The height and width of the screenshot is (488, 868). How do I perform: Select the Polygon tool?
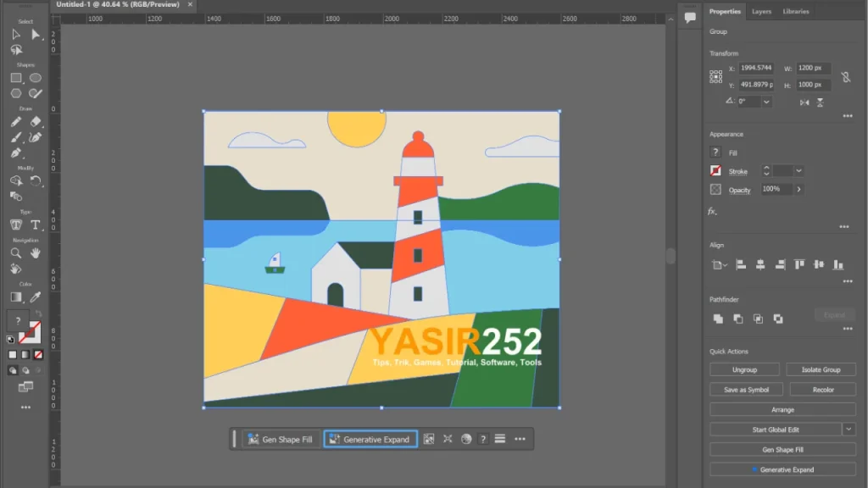click(x=16, y=93)
